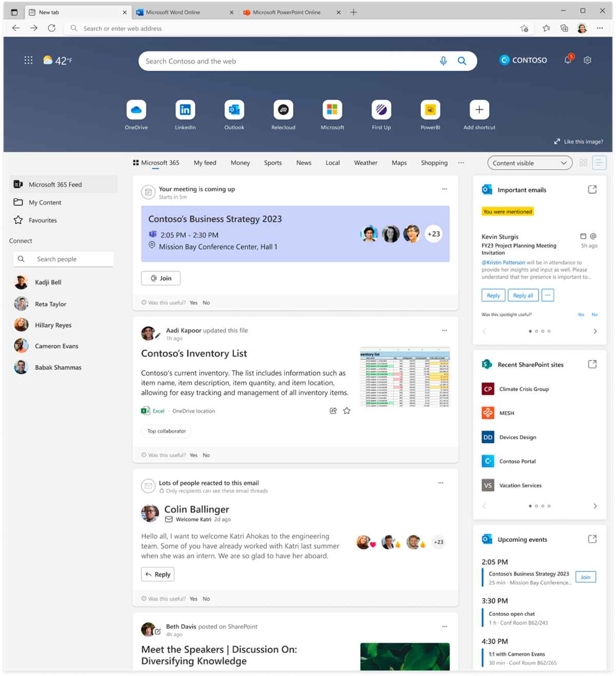
Task: Open notifications bell
Action: (x=568, y=60)
